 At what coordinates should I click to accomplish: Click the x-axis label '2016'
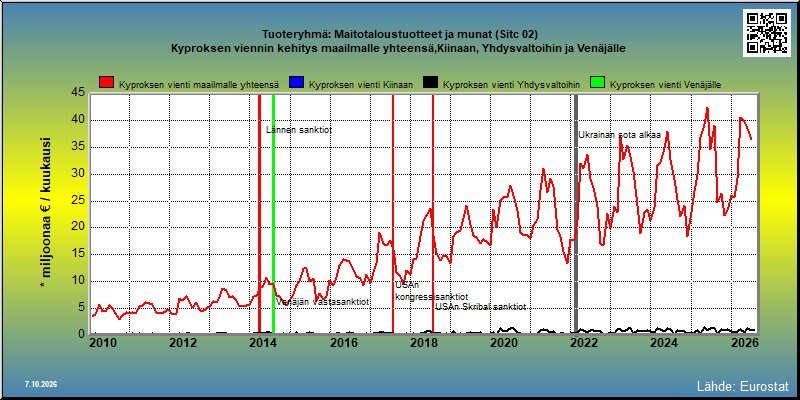click(343, 343)
